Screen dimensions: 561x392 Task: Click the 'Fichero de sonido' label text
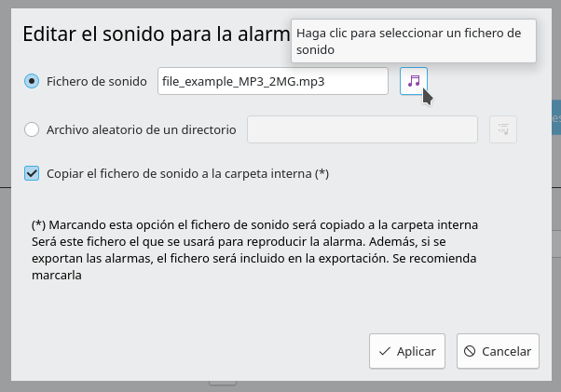(97, 81)
